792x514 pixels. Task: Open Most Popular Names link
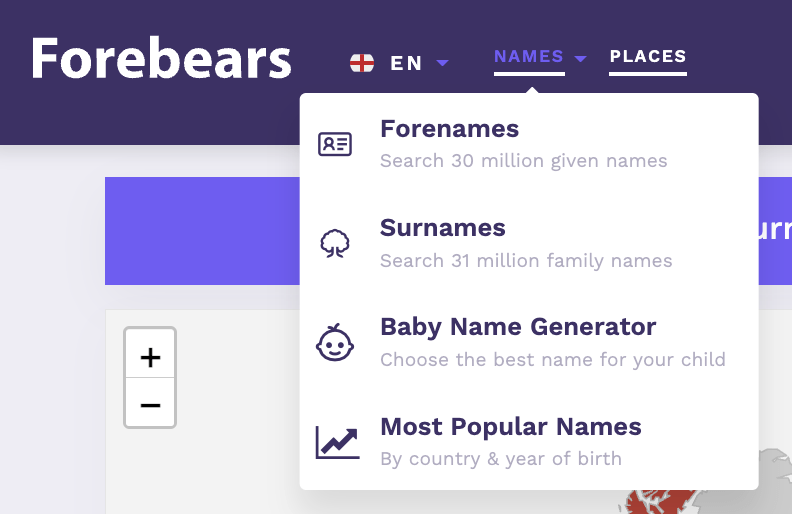click(x=510, y=427)
